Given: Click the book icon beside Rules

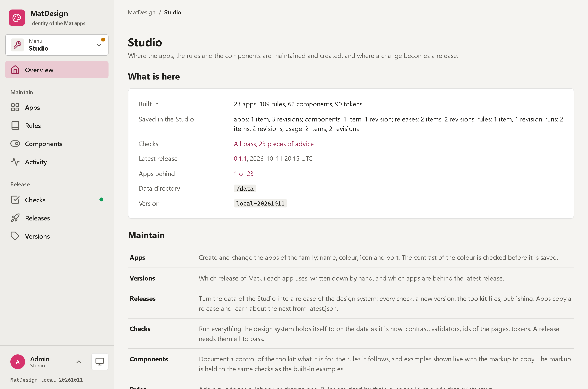Looking at the screenshot, I should (x=15, y=126).
